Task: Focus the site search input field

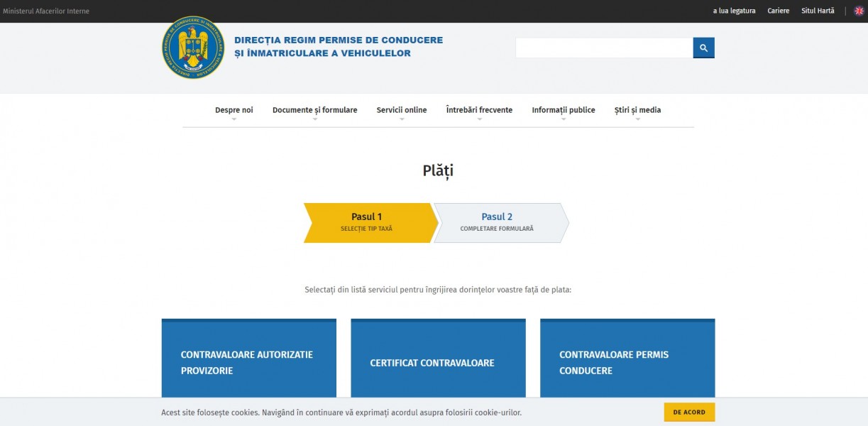Action: [x=604, y=48]
